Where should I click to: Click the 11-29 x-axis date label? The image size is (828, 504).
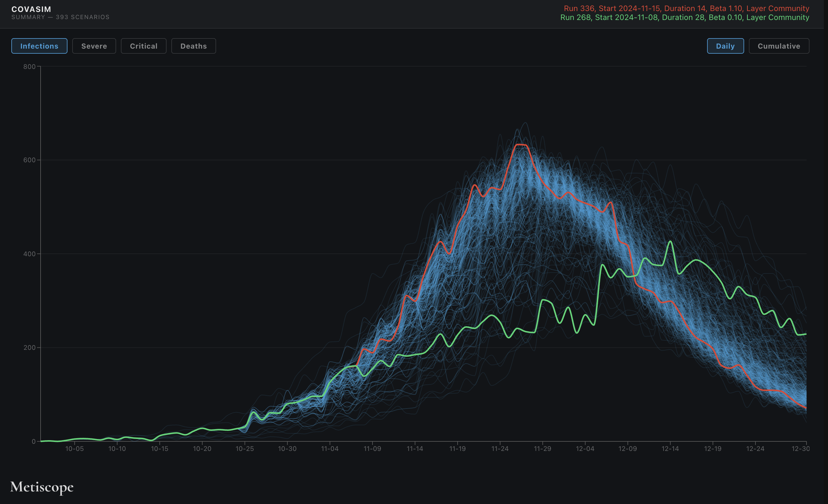[x=542, y=449]
